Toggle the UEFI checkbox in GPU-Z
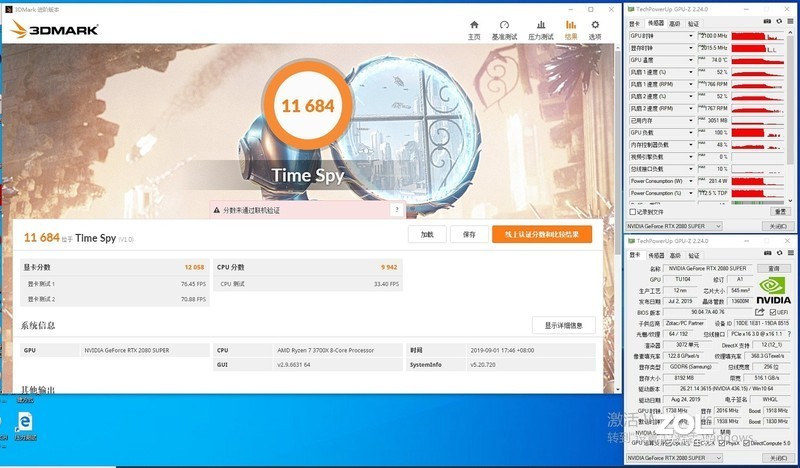 tap(773, 312)
